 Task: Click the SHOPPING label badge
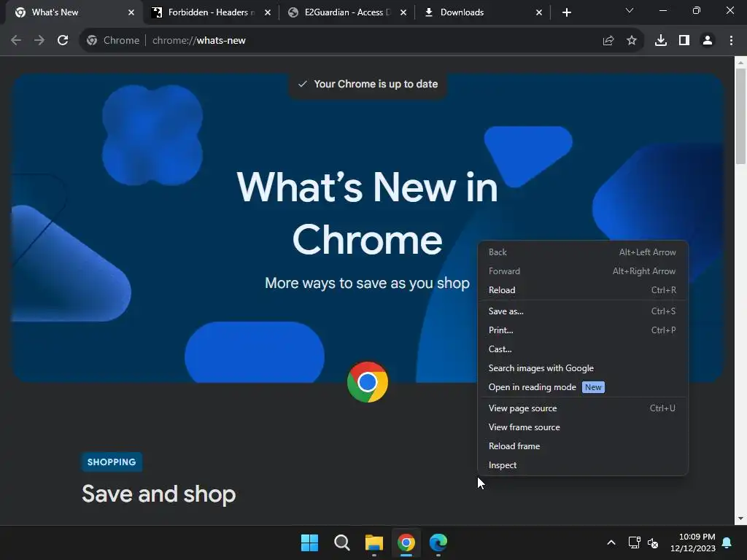point(112,462)
